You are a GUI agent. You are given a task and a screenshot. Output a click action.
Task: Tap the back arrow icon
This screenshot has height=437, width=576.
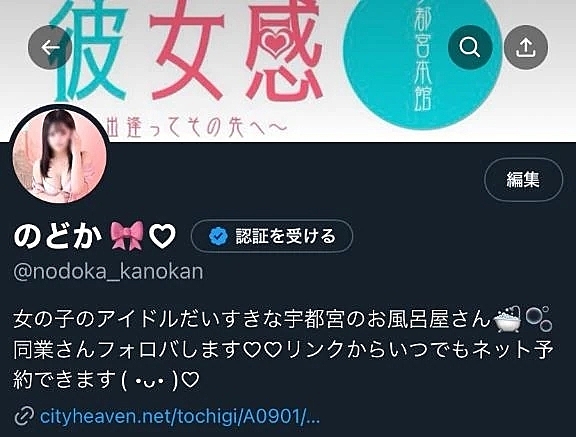[x=50, y=47]
